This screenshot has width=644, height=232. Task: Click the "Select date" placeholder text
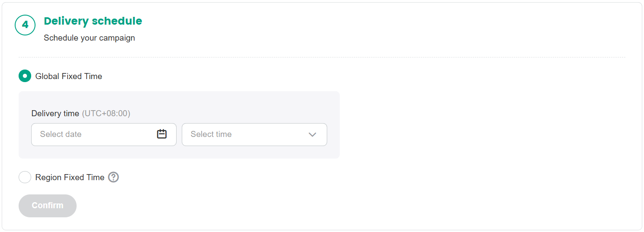pyautogui.click(x=61, y=134)
